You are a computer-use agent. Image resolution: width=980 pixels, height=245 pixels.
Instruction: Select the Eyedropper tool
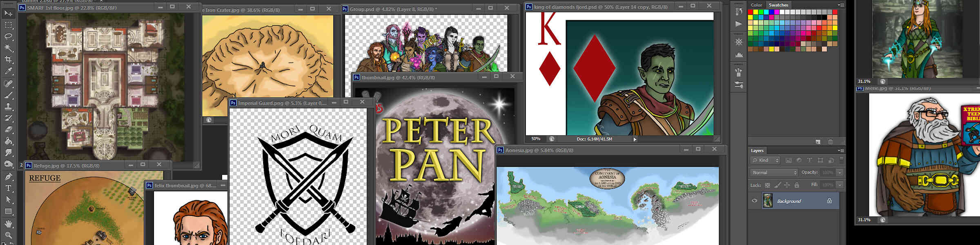pos(8,71)
